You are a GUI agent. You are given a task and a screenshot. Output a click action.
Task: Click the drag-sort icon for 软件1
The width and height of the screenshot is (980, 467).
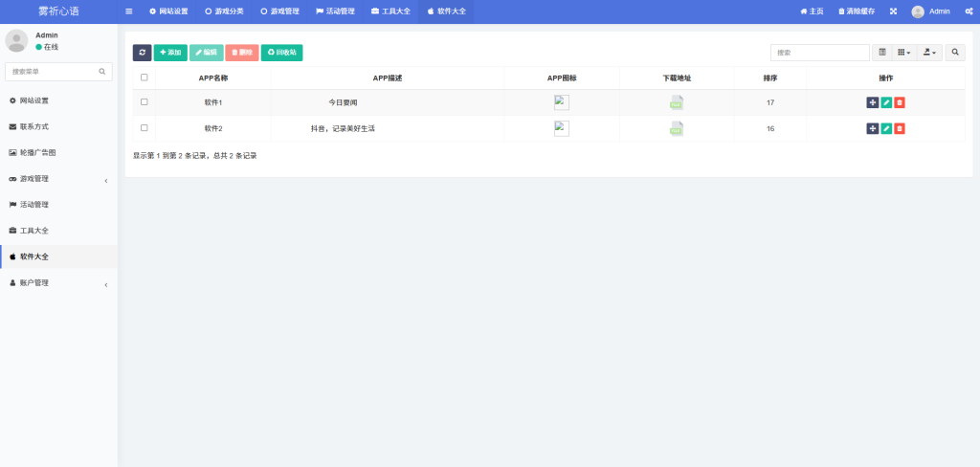(872, 102)
